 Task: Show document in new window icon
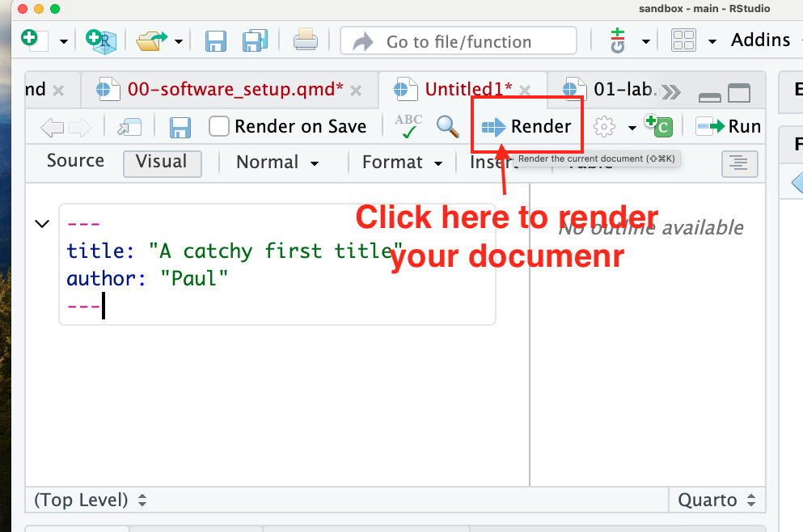[x=128, y=127]
